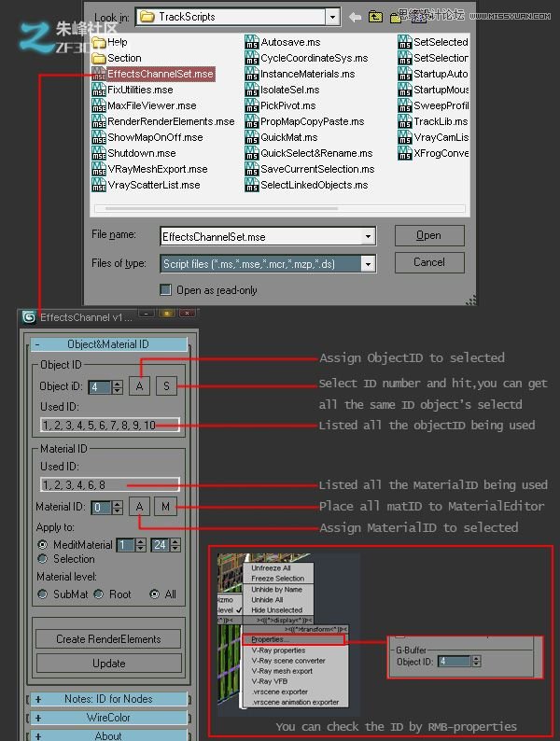Select InstanceMaterials.ms file
This screenshot has height=741, width=560.
pos(301,74)
